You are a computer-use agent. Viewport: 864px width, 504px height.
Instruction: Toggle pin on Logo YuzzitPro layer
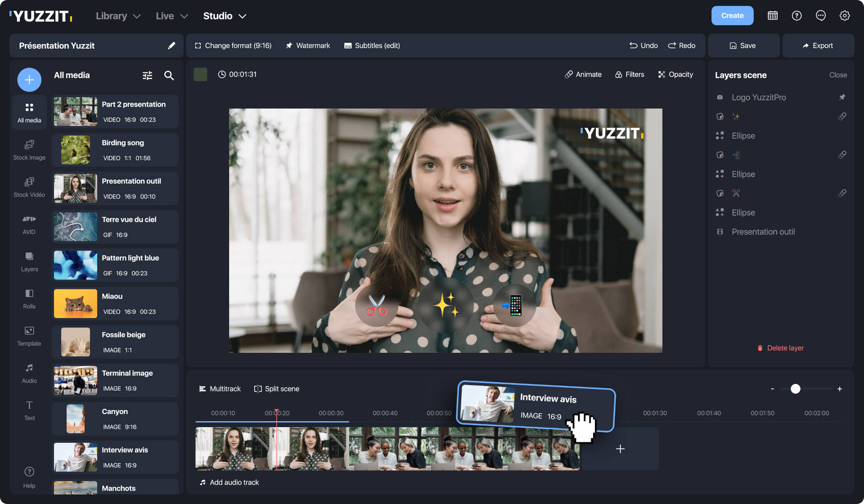842,97
